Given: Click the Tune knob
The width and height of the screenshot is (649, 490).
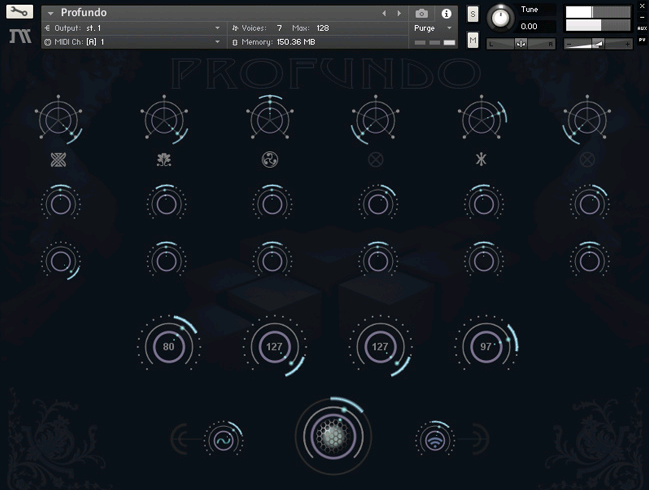Looking at the screenshot, I should [x=500, y=18].
